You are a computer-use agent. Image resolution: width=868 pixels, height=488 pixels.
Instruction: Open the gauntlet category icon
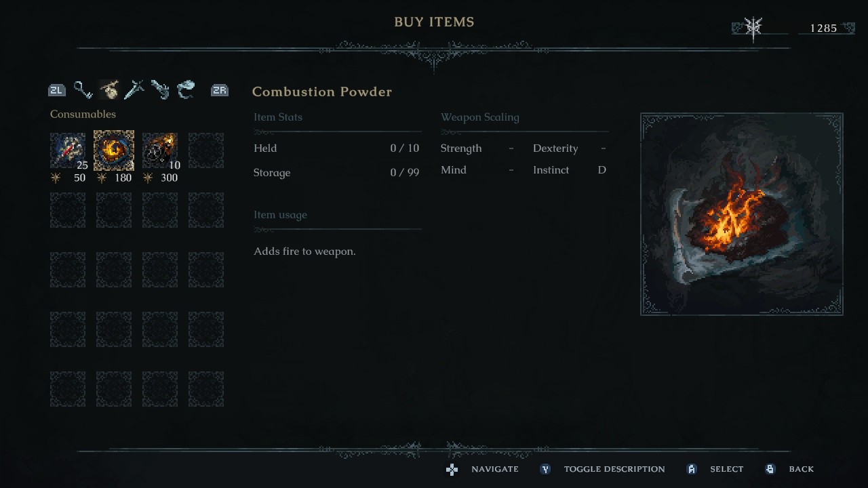pyautogui.click(x=160, y=89)
